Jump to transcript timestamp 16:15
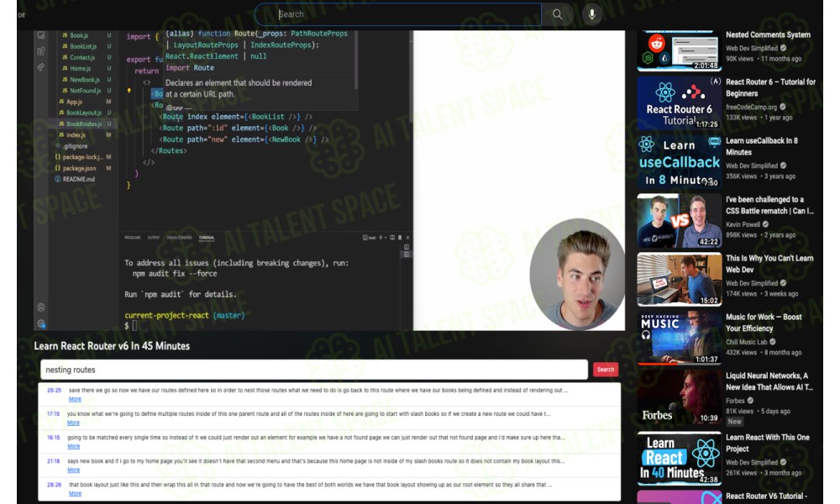The image size is (840, 504). coord(53,438)
